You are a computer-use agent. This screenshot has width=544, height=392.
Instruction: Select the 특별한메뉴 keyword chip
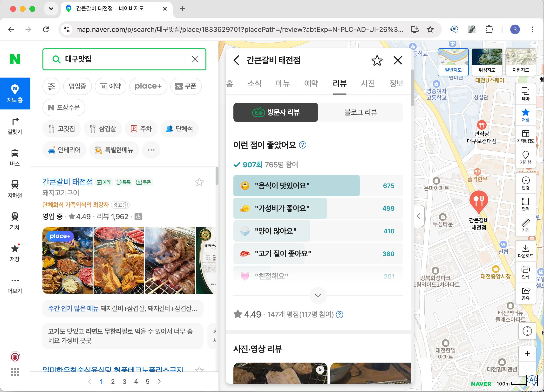tap(114, 150)
